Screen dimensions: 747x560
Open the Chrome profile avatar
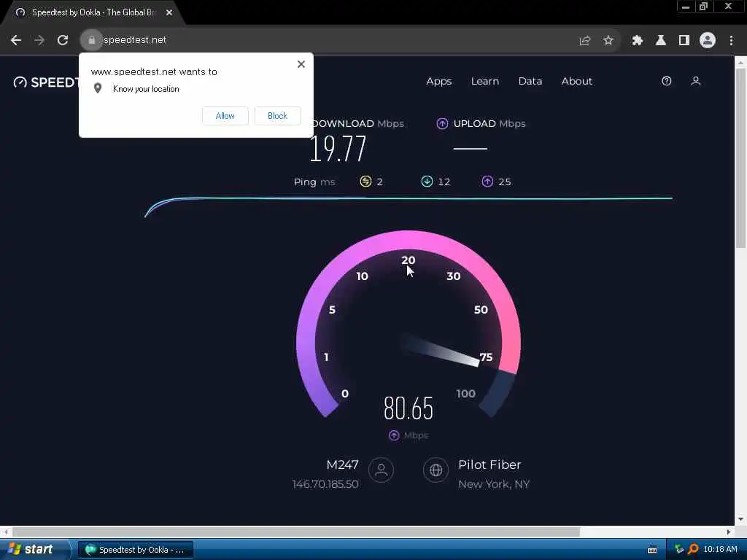[708, 40]
